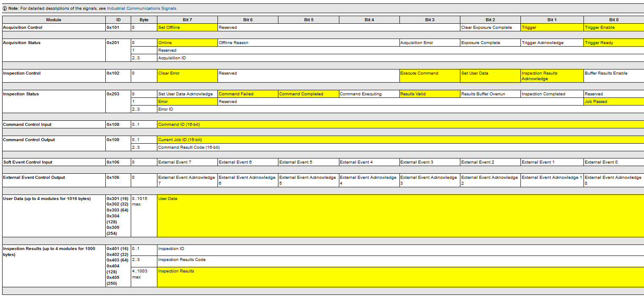Click the Online cell in Acquisition Status

pyautogui.click(x=187, y=43)
